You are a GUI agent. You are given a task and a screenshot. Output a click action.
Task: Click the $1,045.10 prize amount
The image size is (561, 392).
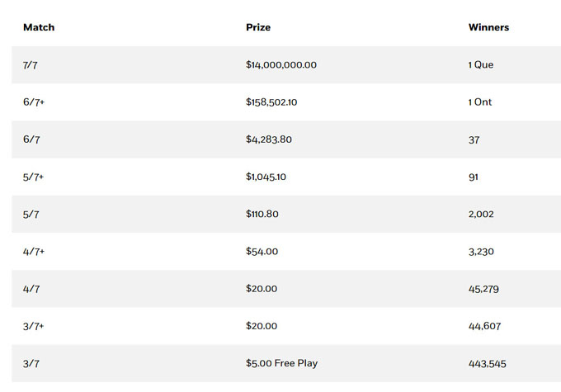pyautogui.click(x=266, y=177)
